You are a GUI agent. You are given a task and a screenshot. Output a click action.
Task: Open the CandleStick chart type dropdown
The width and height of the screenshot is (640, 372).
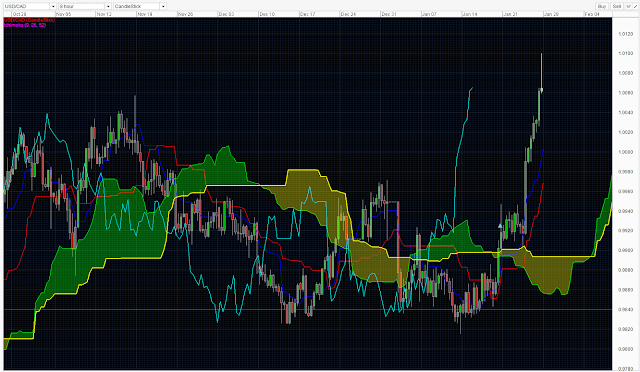pyautogui.click(x=140, y=6)
